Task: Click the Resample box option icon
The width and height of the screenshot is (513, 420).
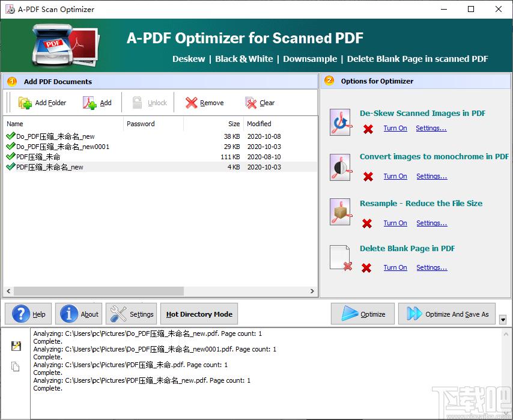Action: click(340, 212)
